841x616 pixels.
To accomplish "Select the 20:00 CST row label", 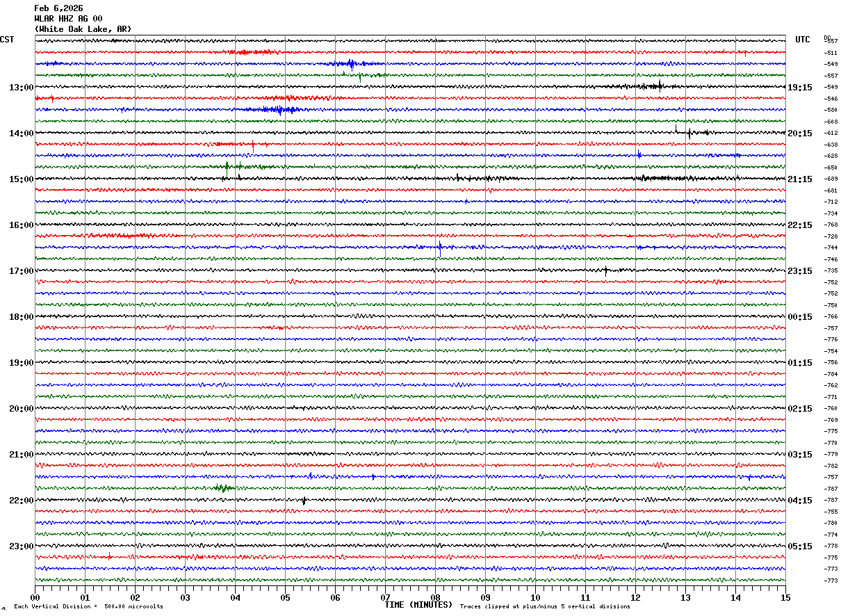I will (x=22, y=409).
